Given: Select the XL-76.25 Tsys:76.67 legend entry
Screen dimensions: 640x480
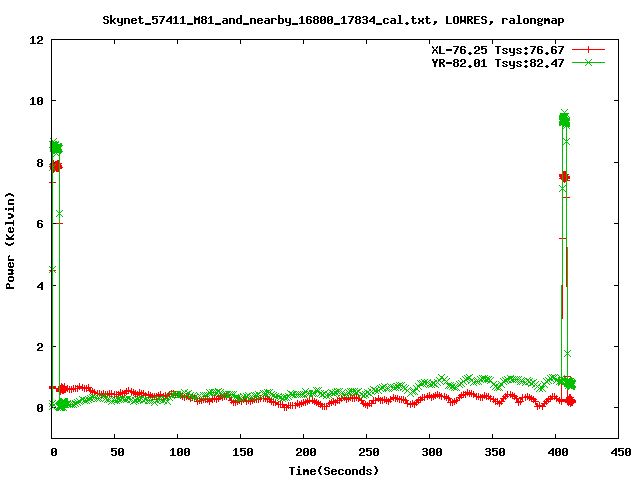Looking at the screenshot, I should tap(498, 50).
